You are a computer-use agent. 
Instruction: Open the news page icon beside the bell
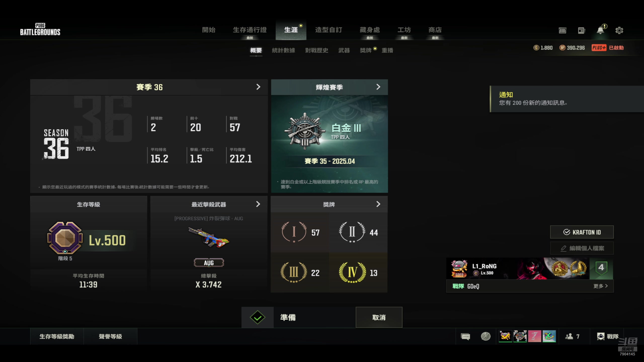(581, 30)
